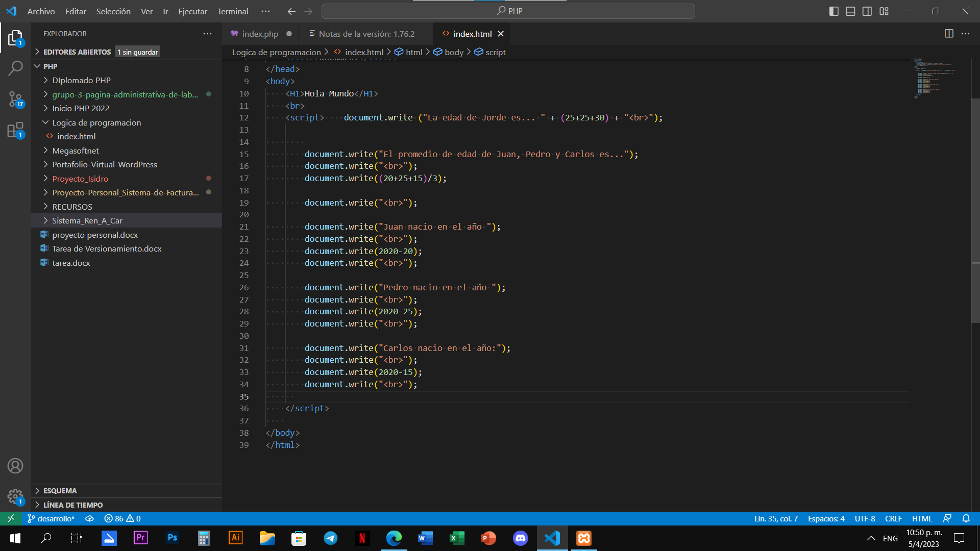This screenshot has height=551, width=980.
Task: Collapse the PHP workspace folder
Action: (x=126, y=66)
